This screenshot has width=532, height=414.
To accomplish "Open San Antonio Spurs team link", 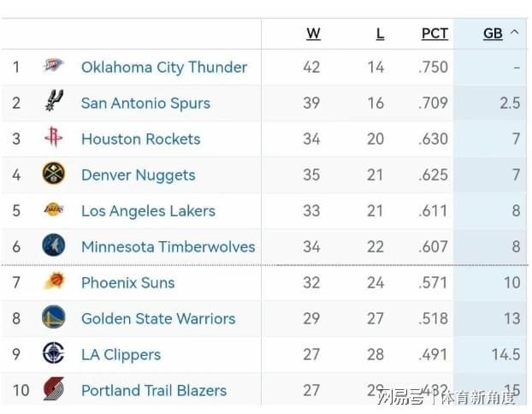I will [145, 103].
